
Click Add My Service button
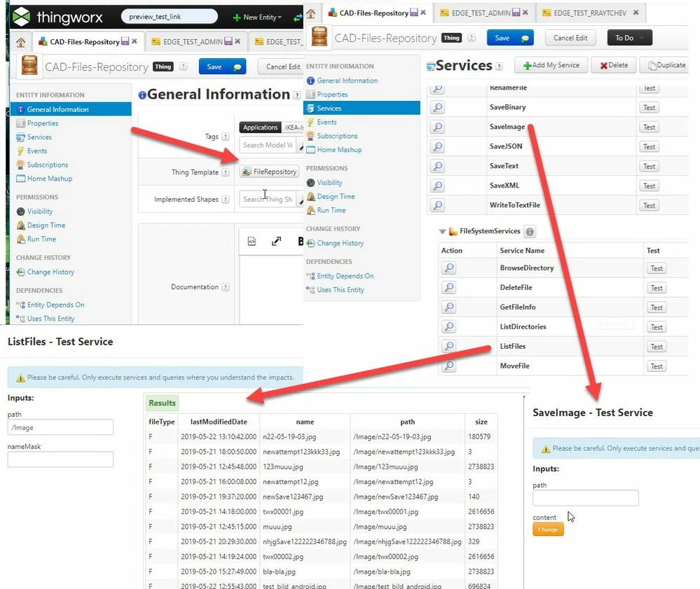551,65
